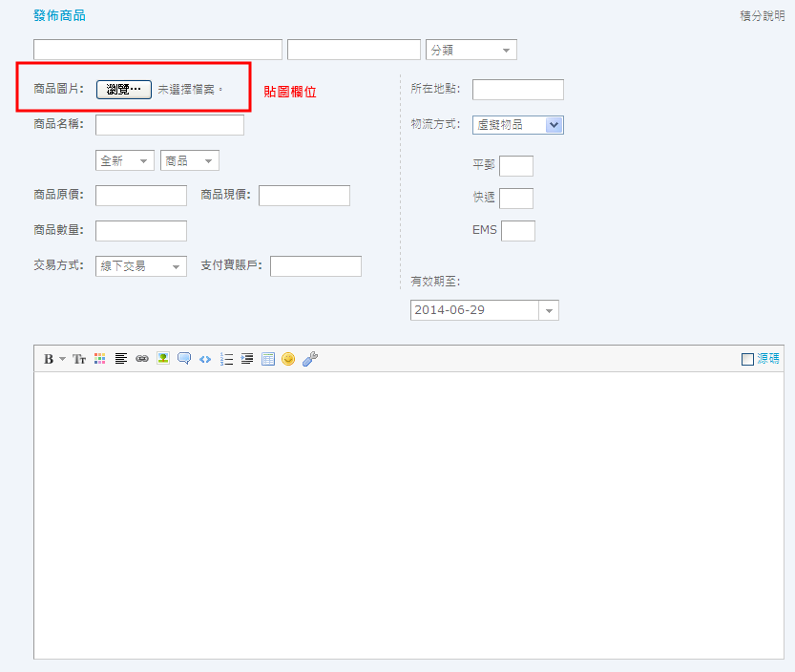Image resolution: width=795 pixels, height=672 pixels.
Task: Click the 發佈商品 heading
Action: point(59,15)
